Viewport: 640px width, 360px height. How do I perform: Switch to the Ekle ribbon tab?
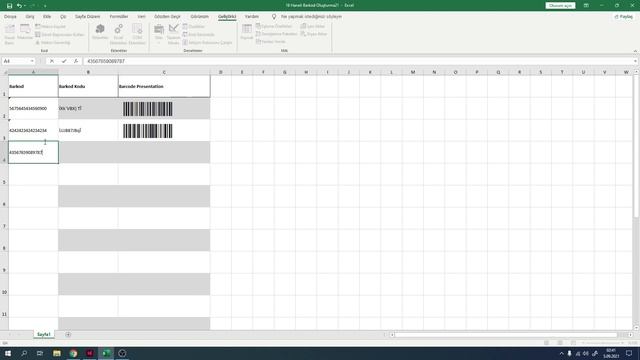click(x=47, y=17)
